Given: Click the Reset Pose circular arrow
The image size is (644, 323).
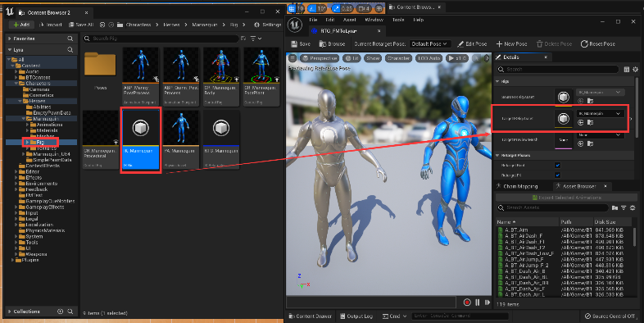Looking at the screenshot, I should click(597, 44).
